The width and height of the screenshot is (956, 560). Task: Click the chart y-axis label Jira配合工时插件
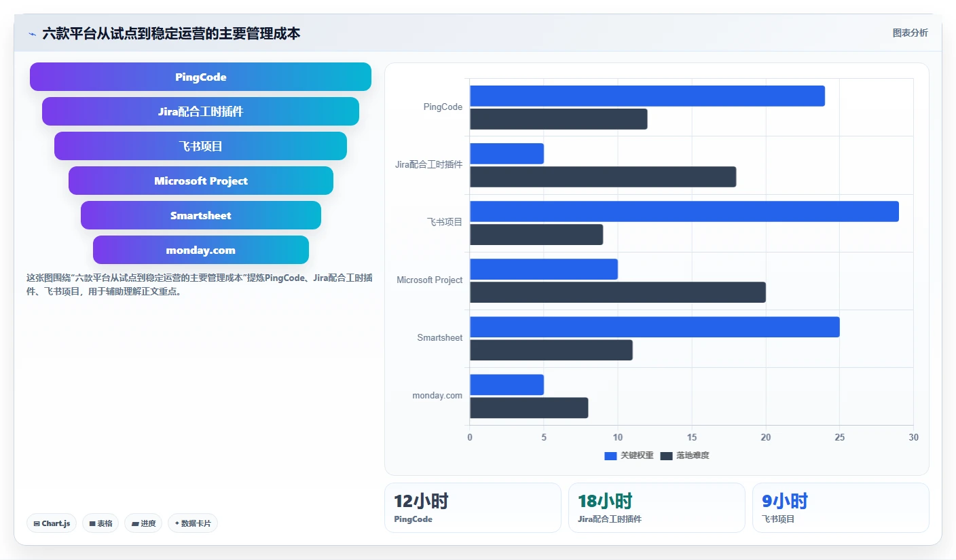click(429, 164)
